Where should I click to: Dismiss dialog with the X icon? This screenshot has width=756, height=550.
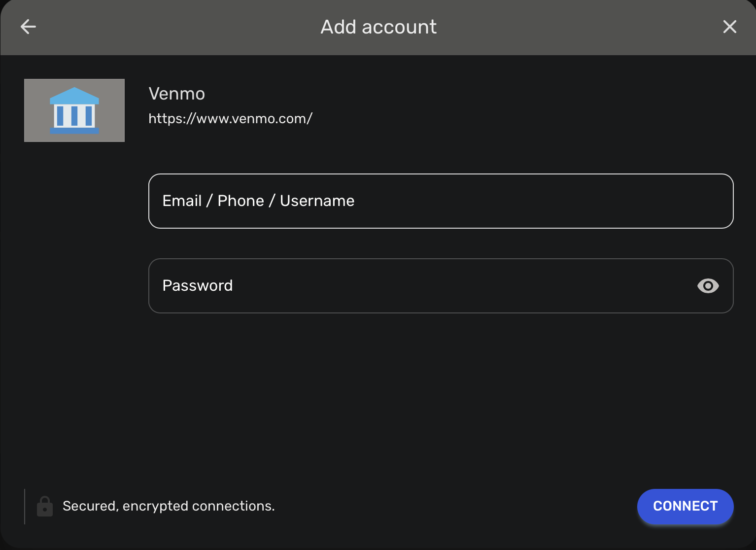[x=729, y=27]
